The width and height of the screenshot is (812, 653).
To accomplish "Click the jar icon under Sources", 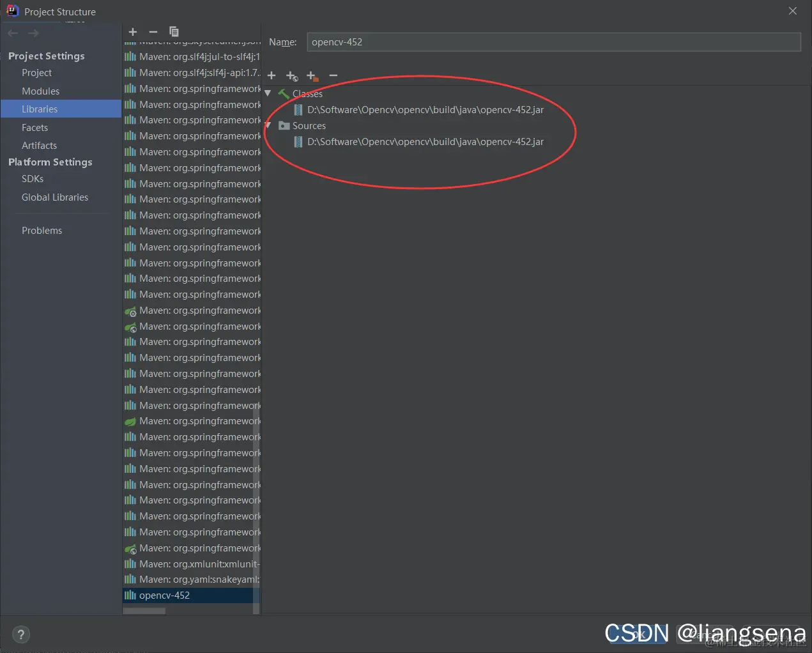I will 298,142.
